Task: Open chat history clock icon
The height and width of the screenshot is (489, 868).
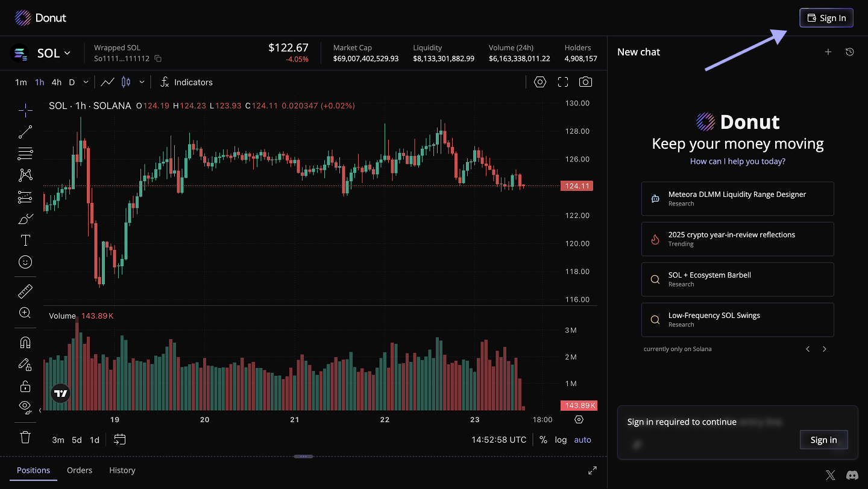Action: coord(849,52)
